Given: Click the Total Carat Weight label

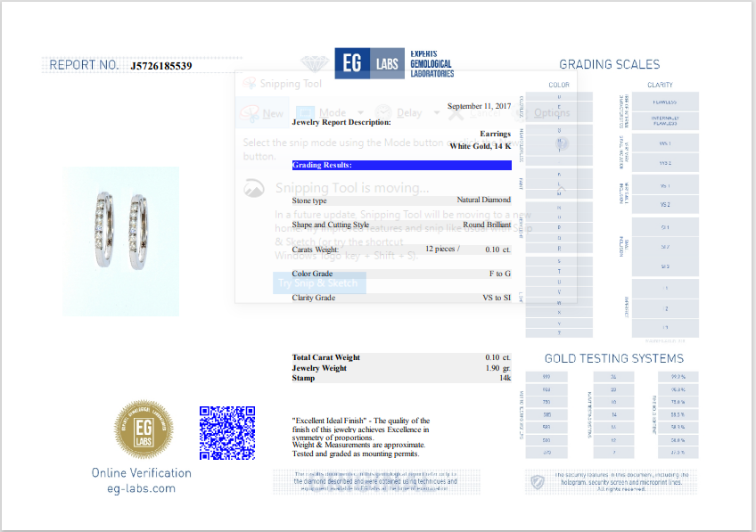Looking at the screenshot, I should 326,357.
